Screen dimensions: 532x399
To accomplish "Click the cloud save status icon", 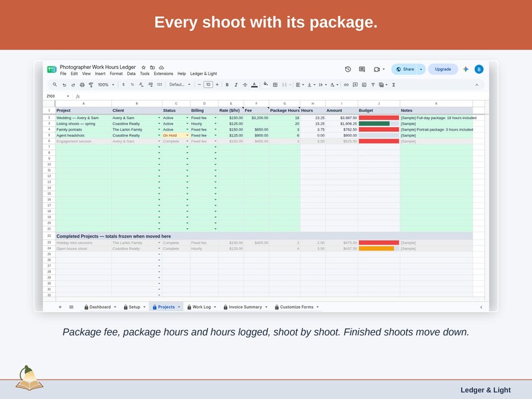I will [x=161, y=68].
